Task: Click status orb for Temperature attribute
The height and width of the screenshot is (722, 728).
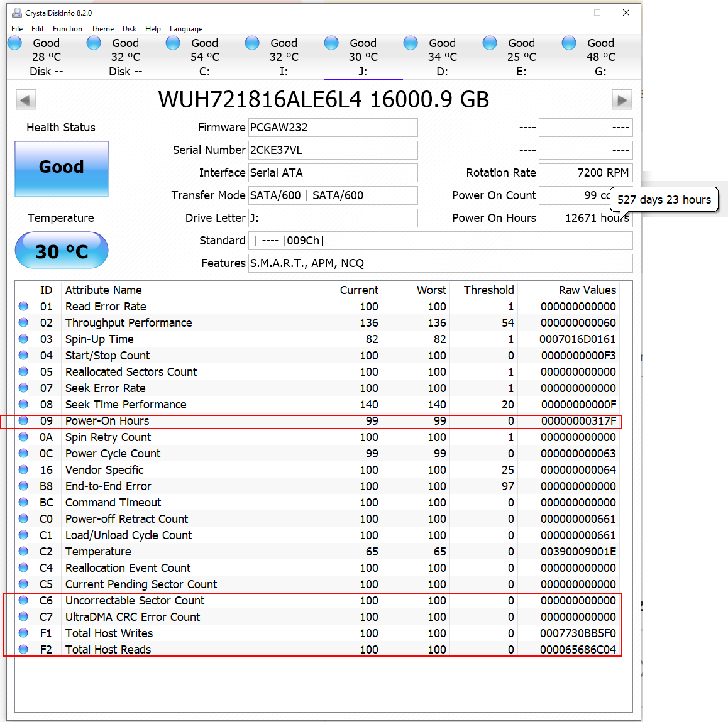Action: [x=23, y=551]
